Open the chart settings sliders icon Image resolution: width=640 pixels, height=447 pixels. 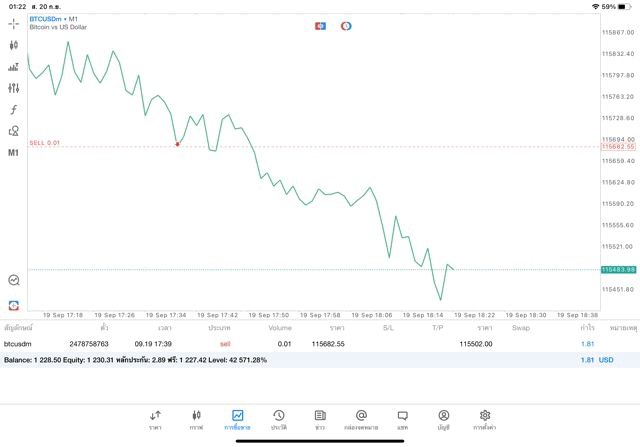(13, 88)
